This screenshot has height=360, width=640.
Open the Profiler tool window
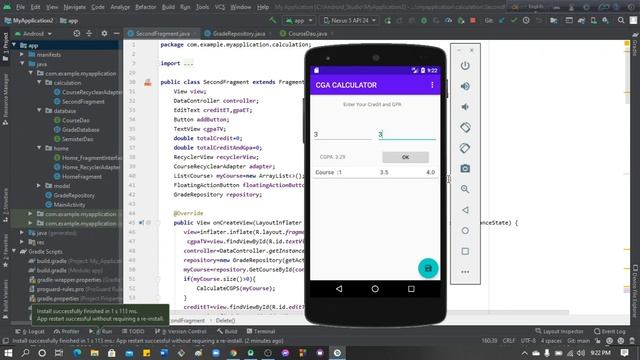click(67, 331)
